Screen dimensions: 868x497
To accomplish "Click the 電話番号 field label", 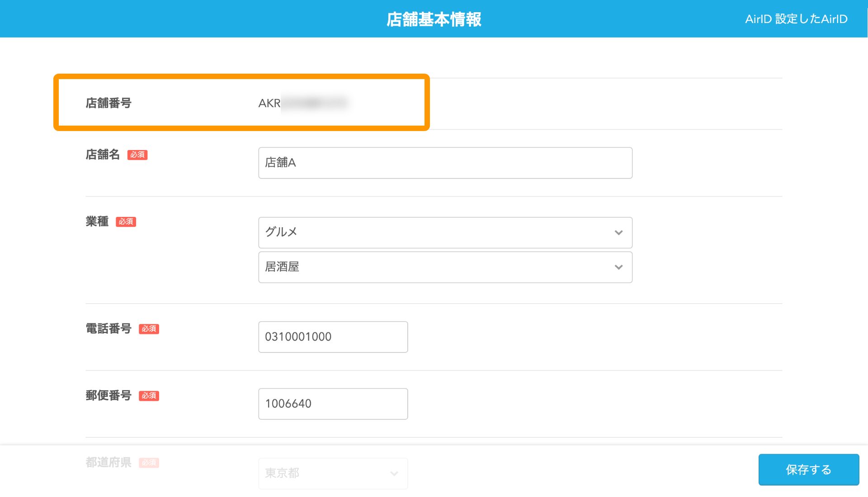I will [108, 328].
